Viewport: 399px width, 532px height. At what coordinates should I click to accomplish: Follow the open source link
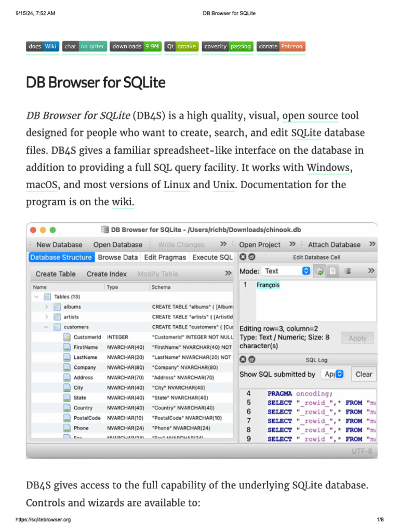310,116
